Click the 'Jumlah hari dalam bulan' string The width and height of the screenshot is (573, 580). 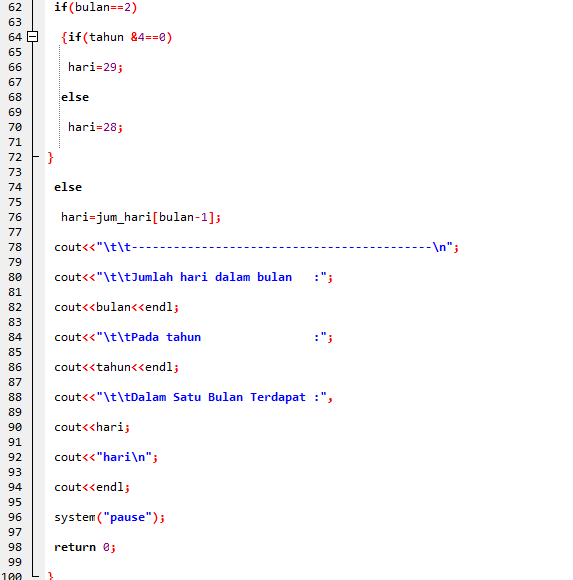[x=212, y=277]
